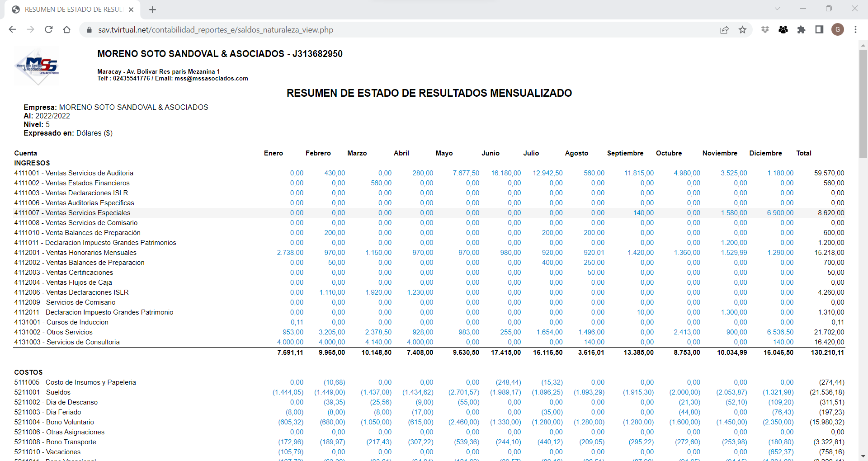Viewport: 868px width, 461px height.
Task: Click the Total column header
Action: point(804,153)
